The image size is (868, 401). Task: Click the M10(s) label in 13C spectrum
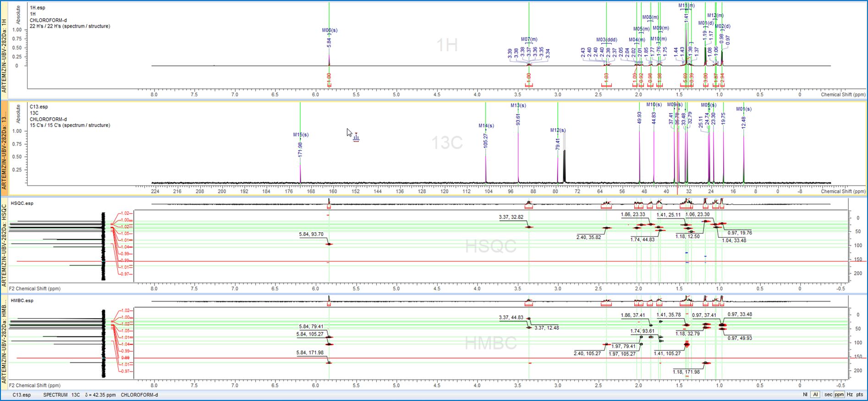654,105
